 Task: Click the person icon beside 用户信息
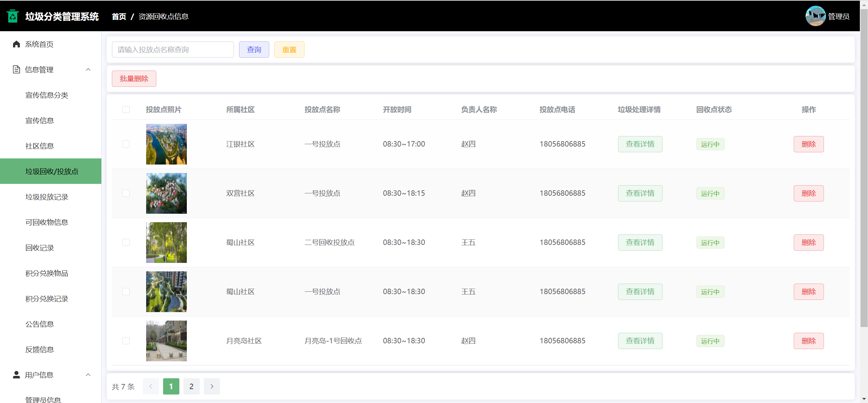[x=16, y=375]
